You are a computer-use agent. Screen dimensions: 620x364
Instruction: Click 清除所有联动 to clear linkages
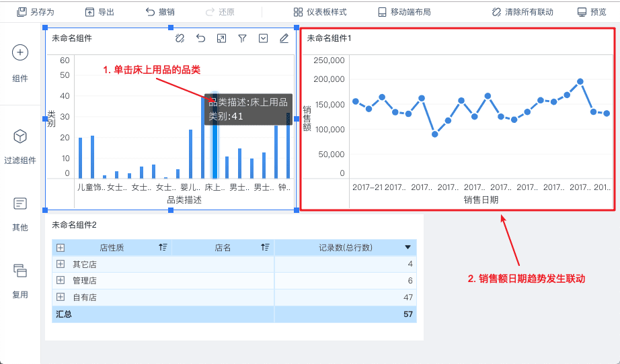tap(522, 12)
